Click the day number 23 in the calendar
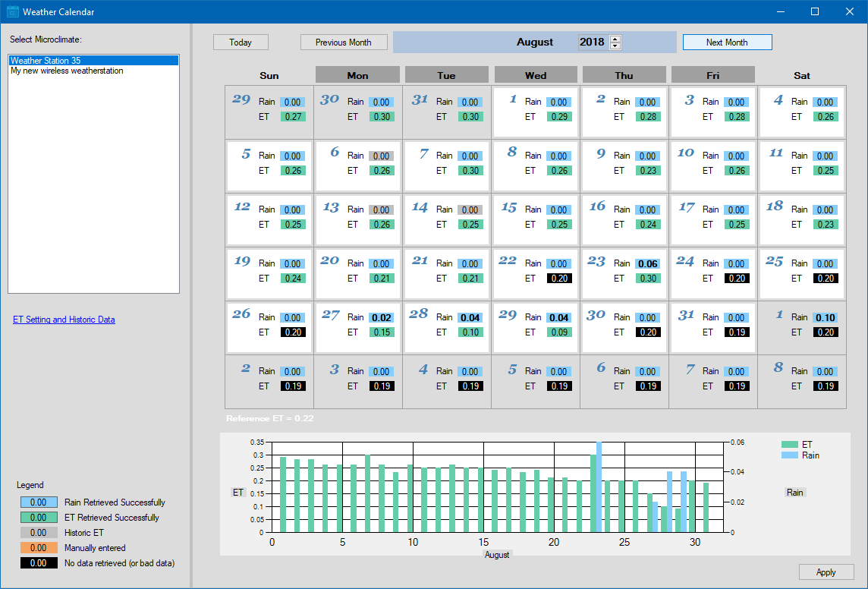The height and width of the screenshot is (589, 868). click(x=596, y=261)
